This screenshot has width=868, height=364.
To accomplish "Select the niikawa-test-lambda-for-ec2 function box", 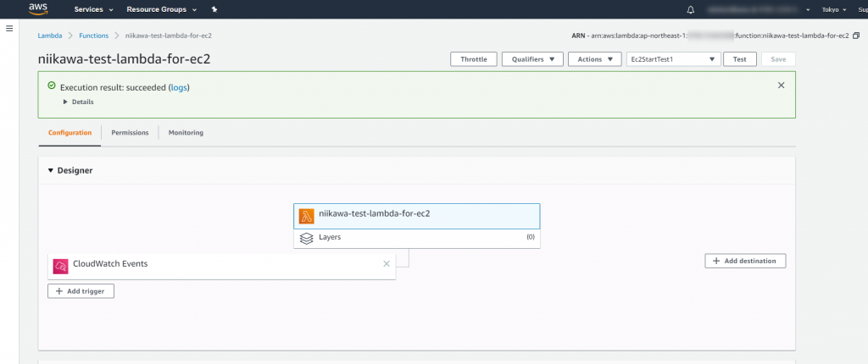I will pos(417,217).
